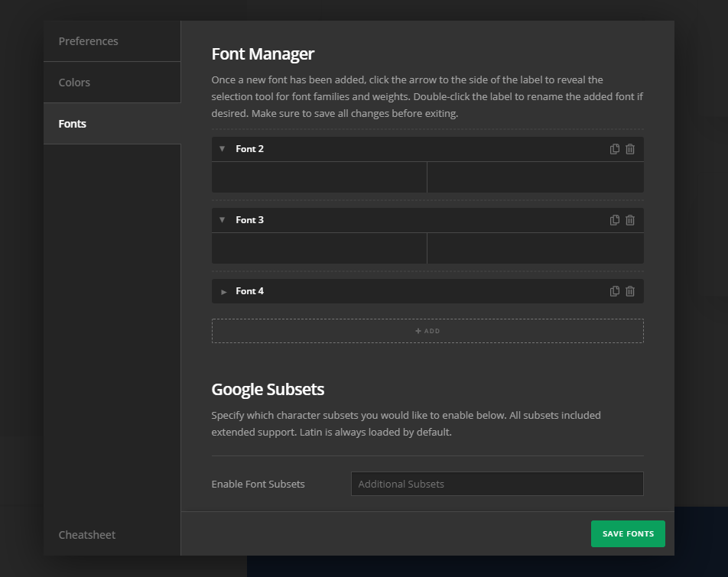Collapse the Font 2 section arrow
The image size is (728, 577).
tap(223, 149)
